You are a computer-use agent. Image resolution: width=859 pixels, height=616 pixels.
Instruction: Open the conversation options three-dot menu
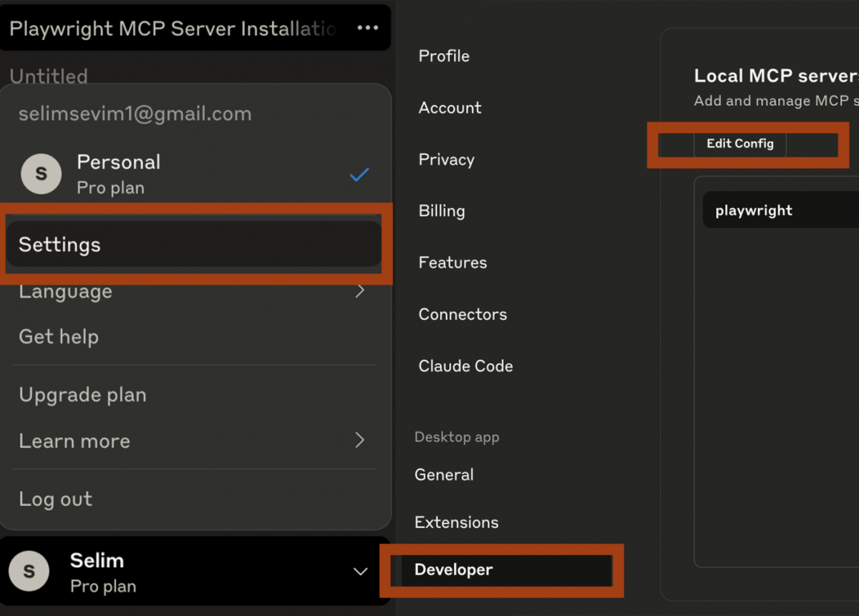pos(368,27)
